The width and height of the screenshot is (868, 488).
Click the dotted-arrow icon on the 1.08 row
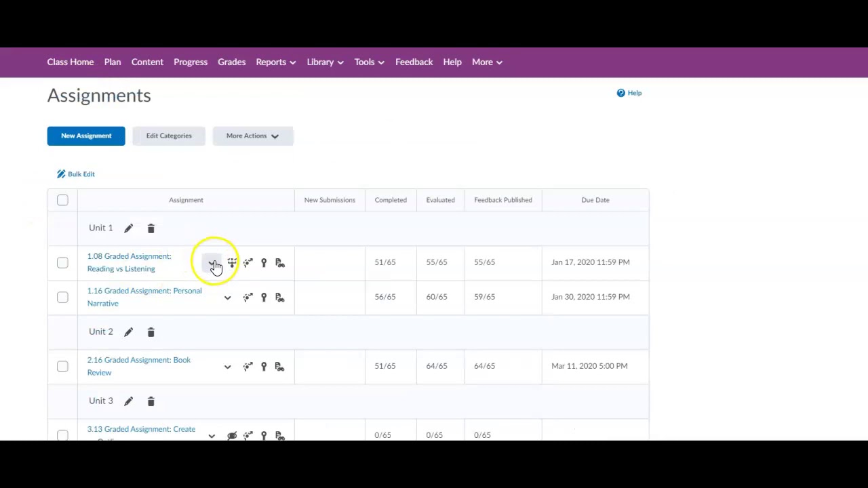pos(248,263)
